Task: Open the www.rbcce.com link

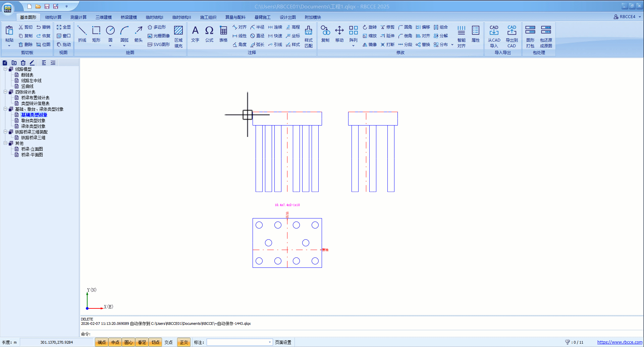Action: [x=620, y=342]
